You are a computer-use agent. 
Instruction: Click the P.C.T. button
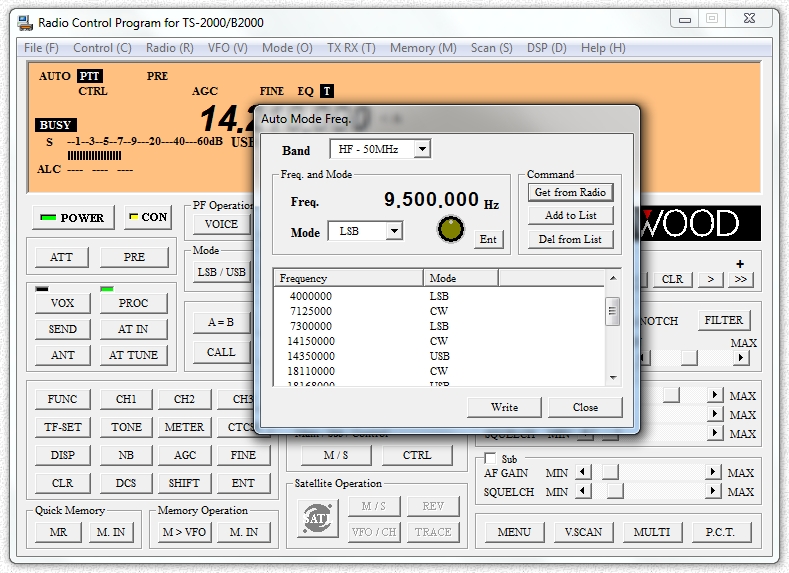click(720, 532)
